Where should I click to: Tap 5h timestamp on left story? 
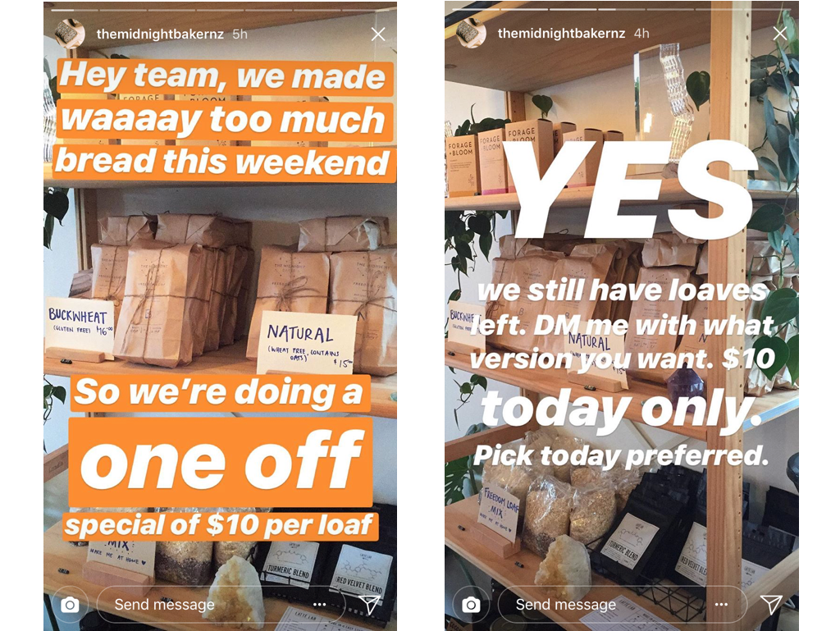[x=240, y=34]
